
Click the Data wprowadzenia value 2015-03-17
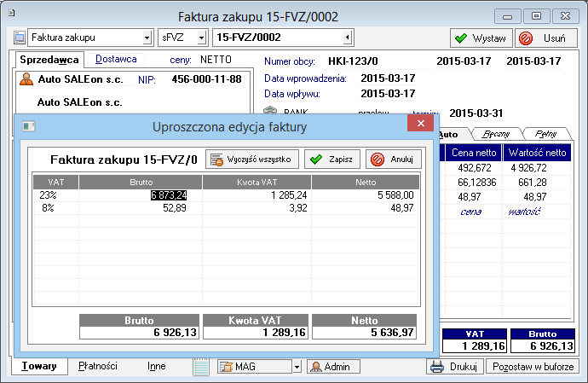[388, 78]
